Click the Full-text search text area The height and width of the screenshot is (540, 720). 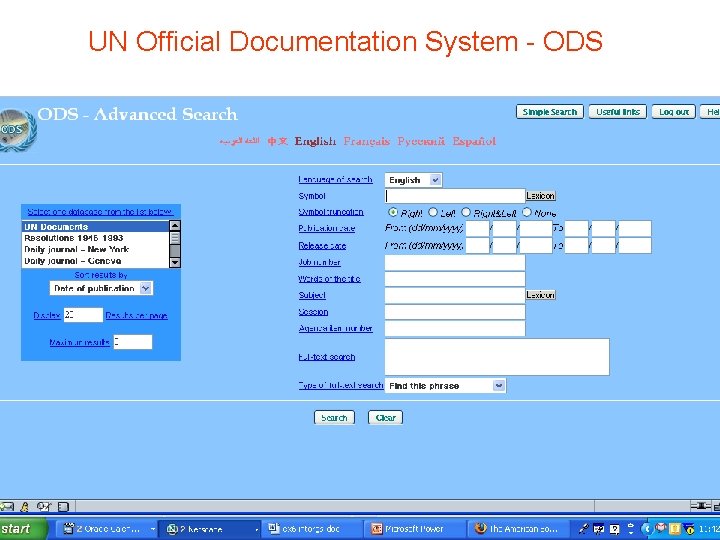tap(497, 357)
